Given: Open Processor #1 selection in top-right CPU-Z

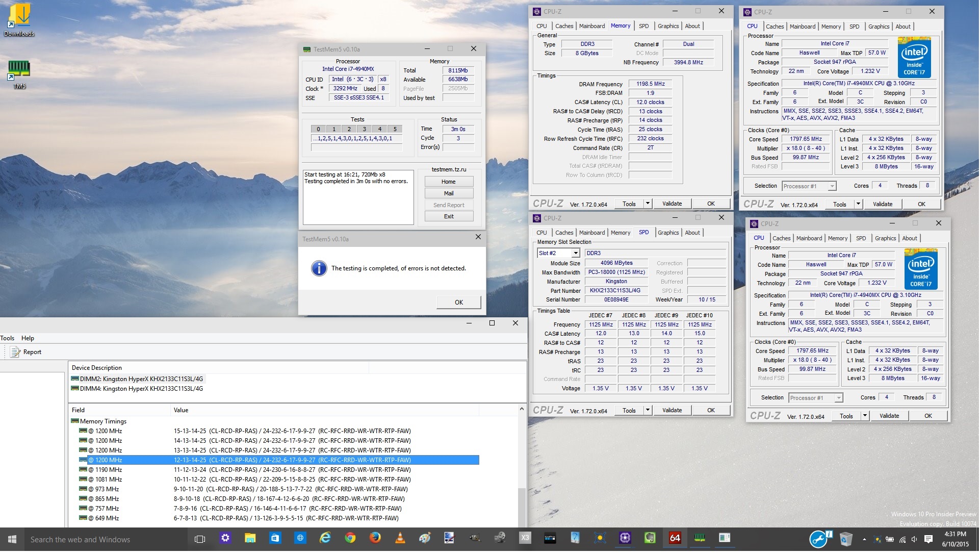Looking at the screenshot, I should coord(810,187).
